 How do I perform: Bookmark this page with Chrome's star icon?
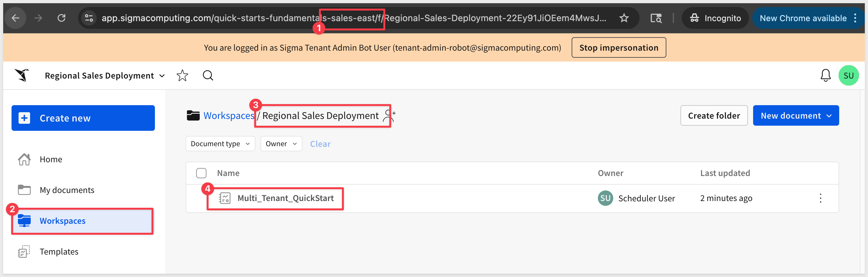pyautogui.click(x=624, y=18)
